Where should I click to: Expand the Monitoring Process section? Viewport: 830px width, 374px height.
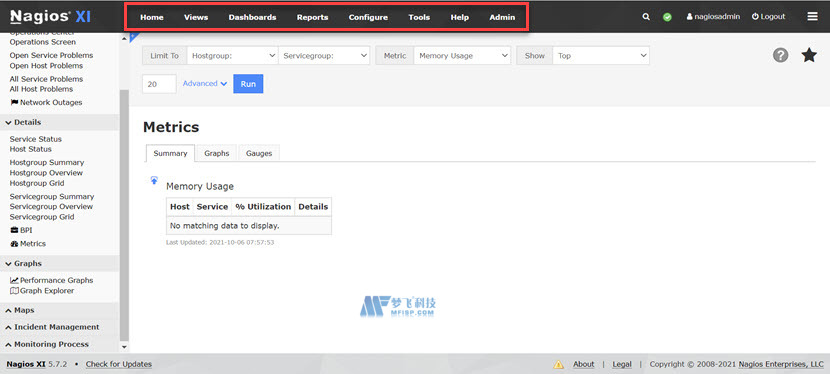click(59, 344)
